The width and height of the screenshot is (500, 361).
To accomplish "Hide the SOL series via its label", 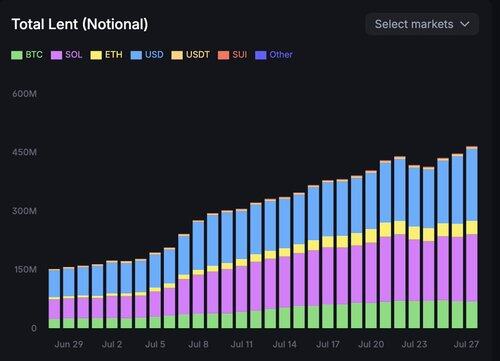I will (x=74, y=55).
